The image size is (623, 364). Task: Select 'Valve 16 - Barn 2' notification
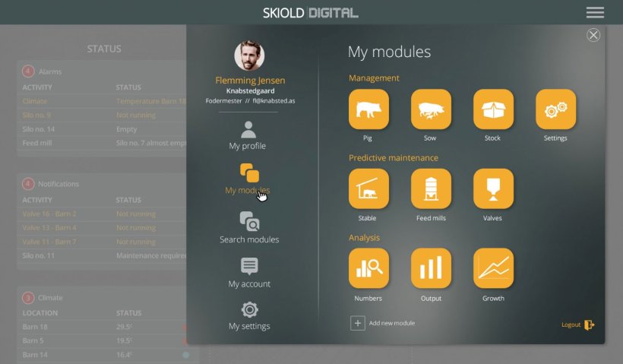click(102, 214)
